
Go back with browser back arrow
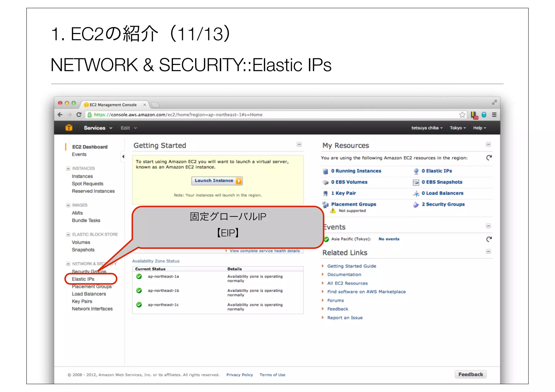click(x=60, y=115)
